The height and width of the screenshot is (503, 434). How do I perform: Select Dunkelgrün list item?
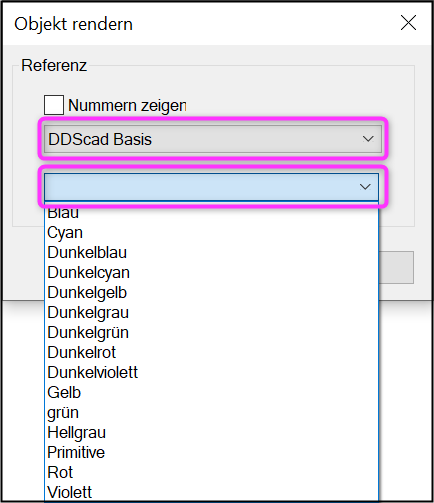point(212,332)
